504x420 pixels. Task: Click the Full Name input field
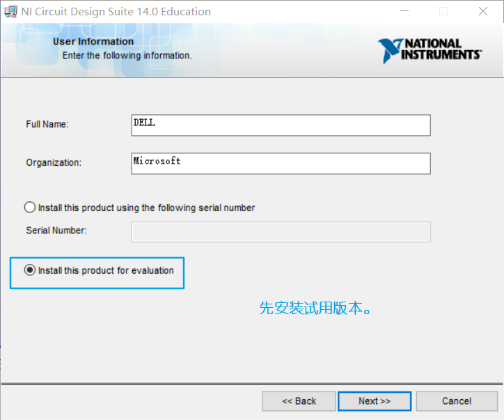tap(281, 125)
